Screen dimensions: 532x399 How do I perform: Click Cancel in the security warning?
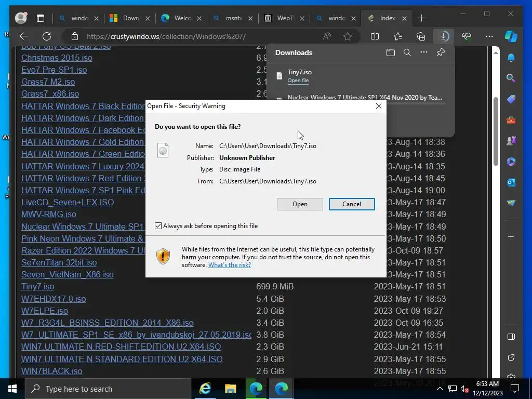pyautogui.click(x=352, y=204)
